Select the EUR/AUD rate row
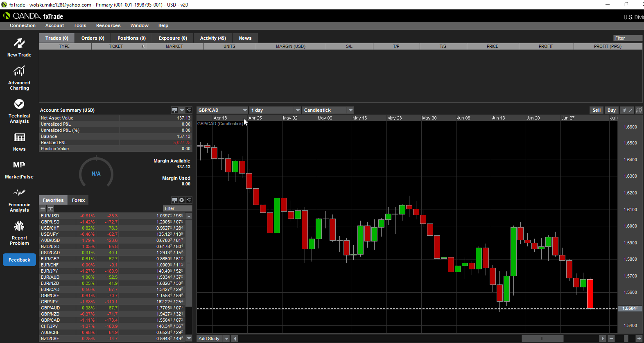The width and height of the screenshot is (644, 343). [112, 277]
